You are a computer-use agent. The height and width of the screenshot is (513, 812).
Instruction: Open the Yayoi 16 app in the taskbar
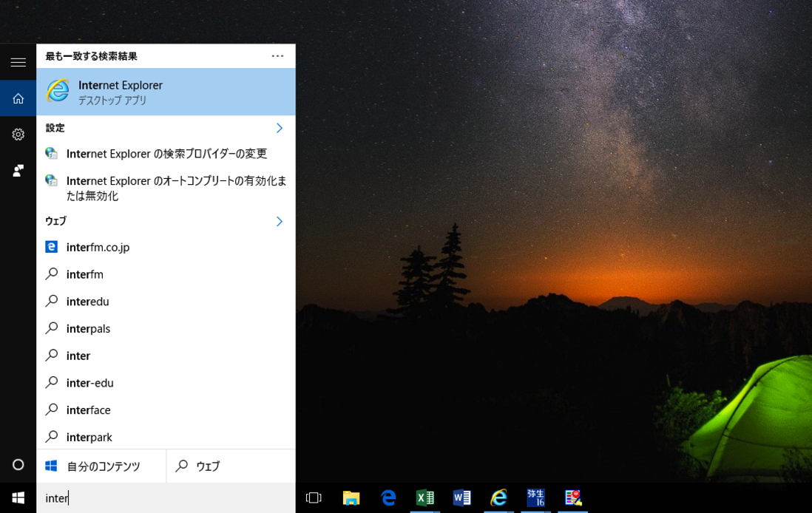pyautogui.click(x=536, y=498)
